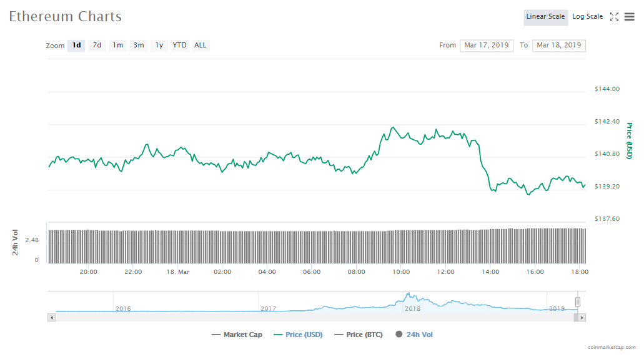
Task: Click the navigator range handle near 2019
Action: [578, 302]
